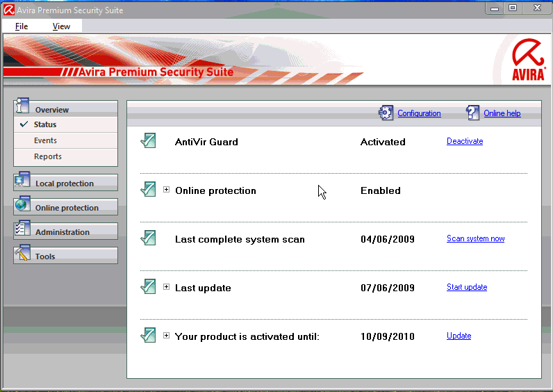Select Events in the Overview list
This screenshot has height=392, width=553.
pyautogui.click(x=45, y=140)
